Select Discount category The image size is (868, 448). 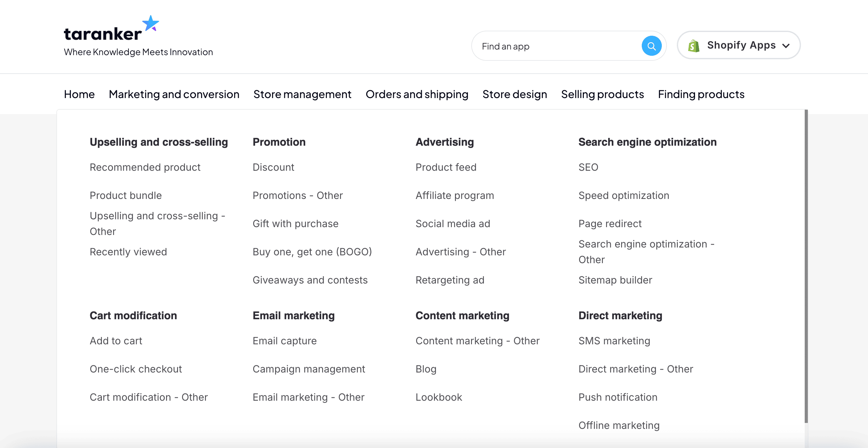[x=273, y=167]
